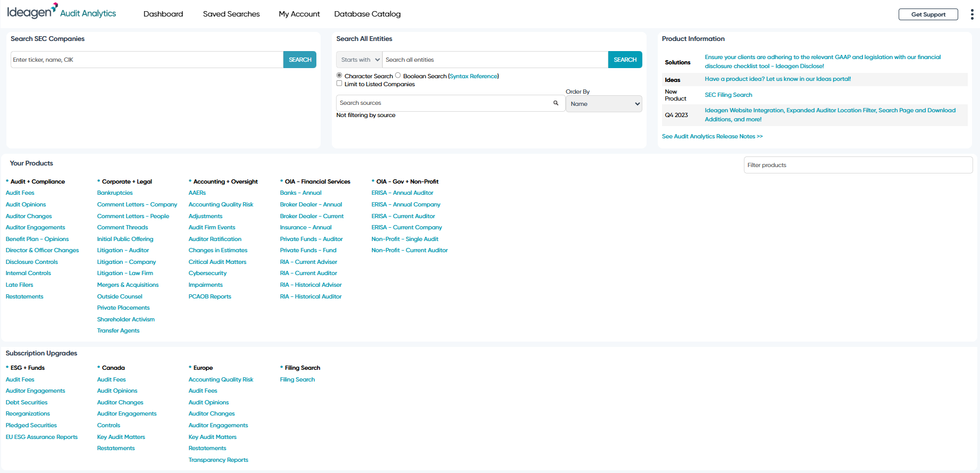Focus the Search all entities field
The height and width of the screenshot is (473, 980).
point(495,60)
